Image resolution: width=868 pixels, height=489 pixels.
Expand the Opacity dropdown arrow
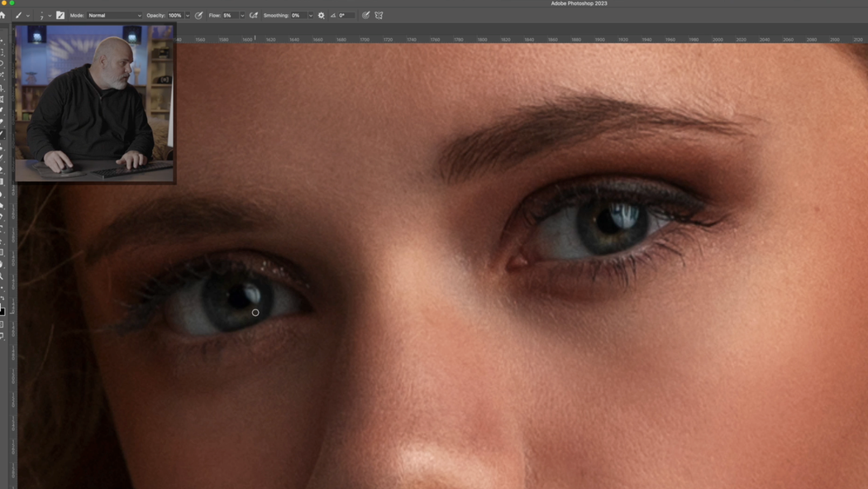188,15
